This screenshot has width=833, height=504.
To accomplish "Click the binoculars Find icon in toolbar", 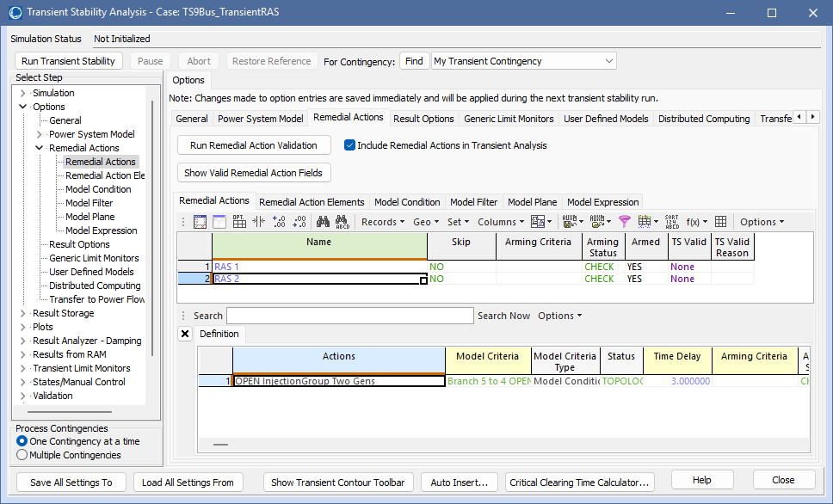I will click(323, 222).
